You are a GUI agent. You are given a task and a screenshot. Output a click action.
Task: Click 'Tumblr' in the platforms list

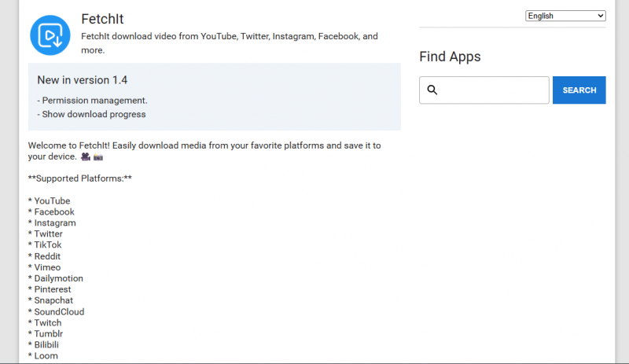click(x=49, y=333)
